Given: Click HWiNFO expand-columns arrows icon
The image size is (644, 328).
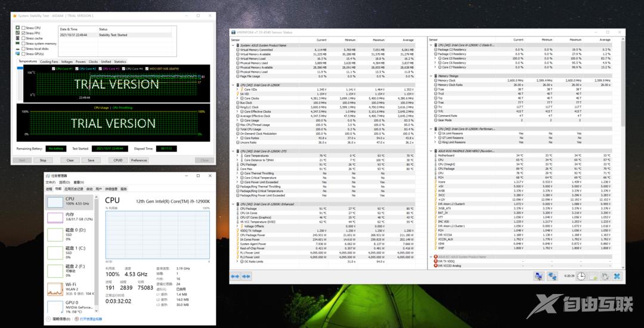Looking at the screenshot, I should (235, 276).
